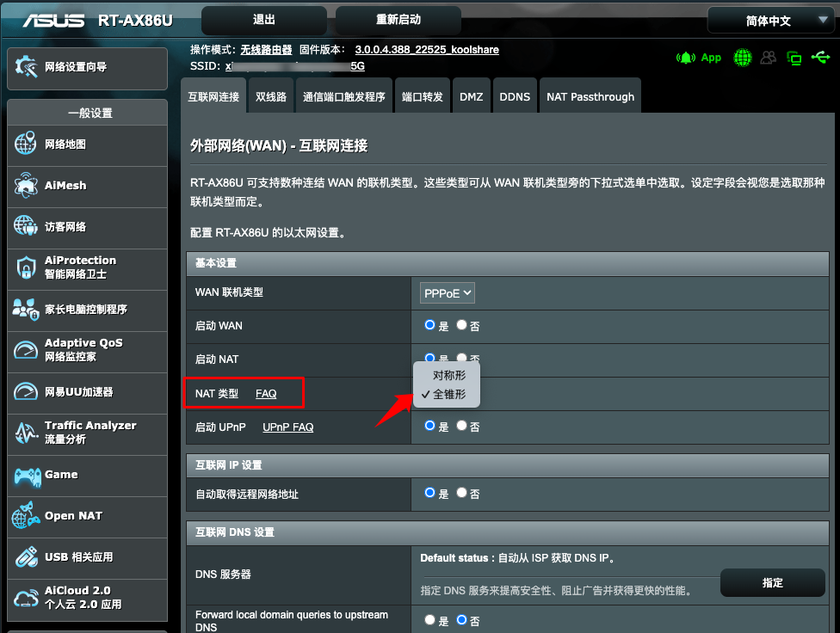Click the 退出 (logout) button
The width and height of the screenshot is (840, 633).
coord(264,21)
